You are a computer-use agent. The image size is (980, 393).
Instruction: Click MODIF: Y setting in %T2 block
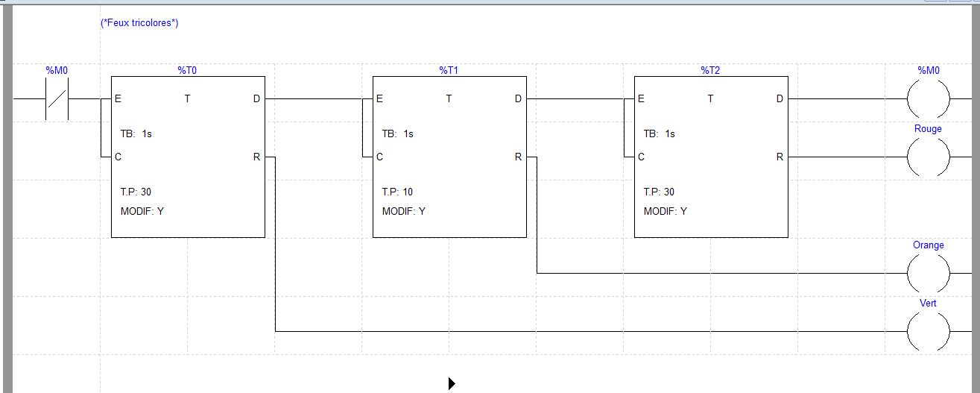pos(666,212)
